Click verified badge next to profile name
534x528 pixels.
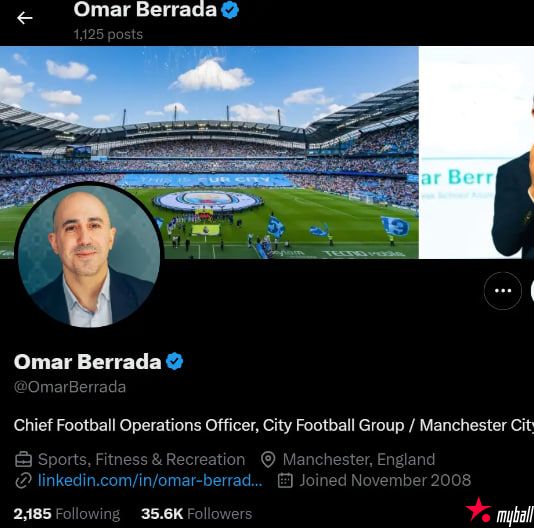(175, 361)
